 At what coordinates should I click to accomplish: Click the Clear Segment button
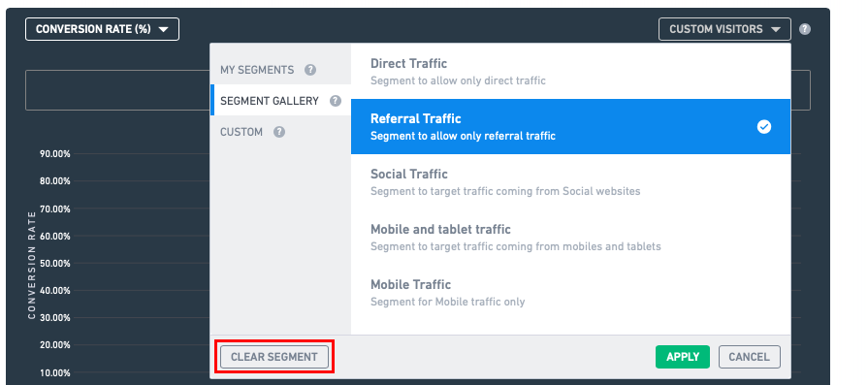point(274,357)
